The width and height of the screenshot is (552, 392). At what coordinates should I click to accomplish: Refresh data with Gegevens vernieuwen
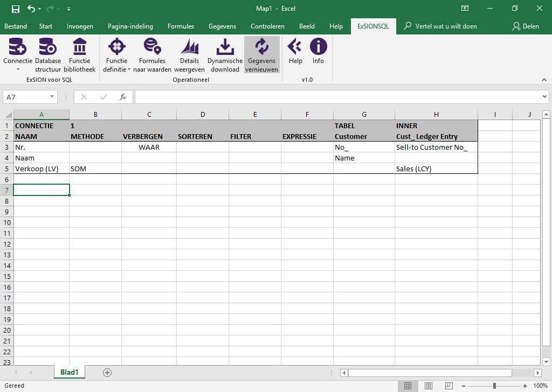tap(261, 55)
